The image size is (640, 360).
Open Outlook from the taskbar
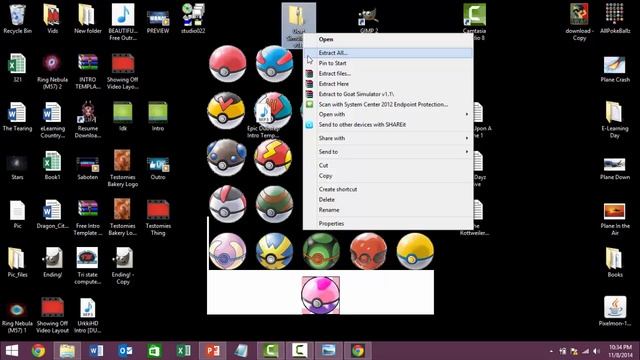(x=125, y=351)
